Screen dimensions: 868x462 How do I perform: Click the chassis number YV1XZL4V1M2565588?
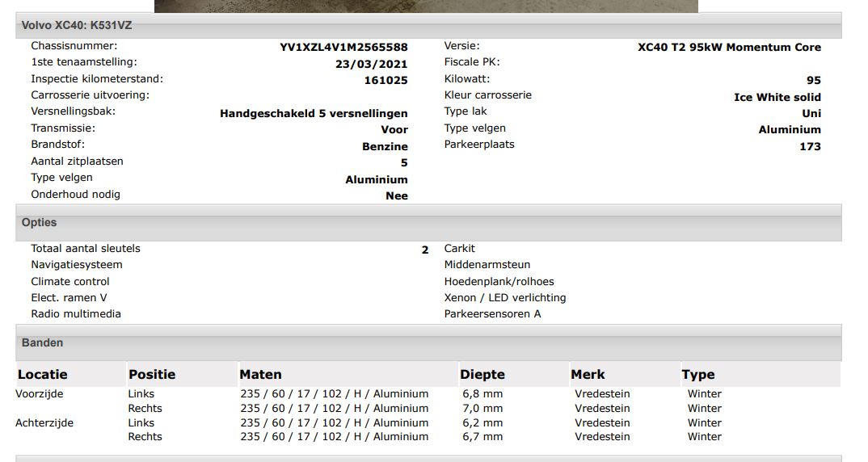343,48
